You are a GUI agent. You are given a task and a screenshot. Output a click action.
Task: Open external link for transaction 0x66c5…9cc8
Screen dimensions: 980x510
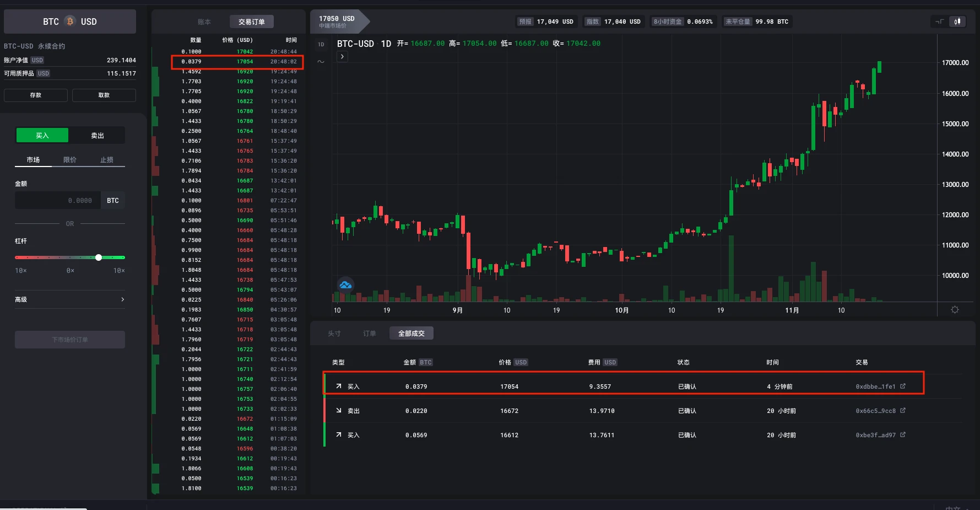point(903,411)
